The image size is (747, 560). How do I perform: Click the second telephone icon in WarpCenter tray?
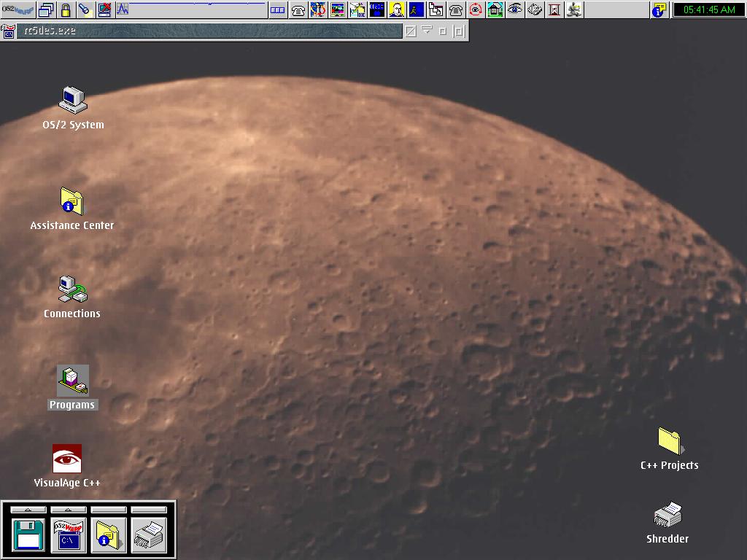[456, 9]
